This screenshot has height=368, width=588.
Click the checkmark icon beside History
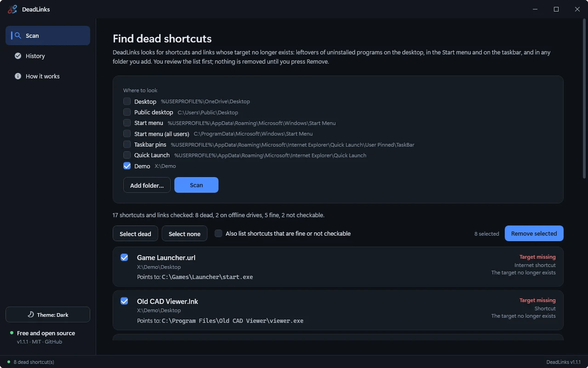pyautogui.click(x=18, y=56)
